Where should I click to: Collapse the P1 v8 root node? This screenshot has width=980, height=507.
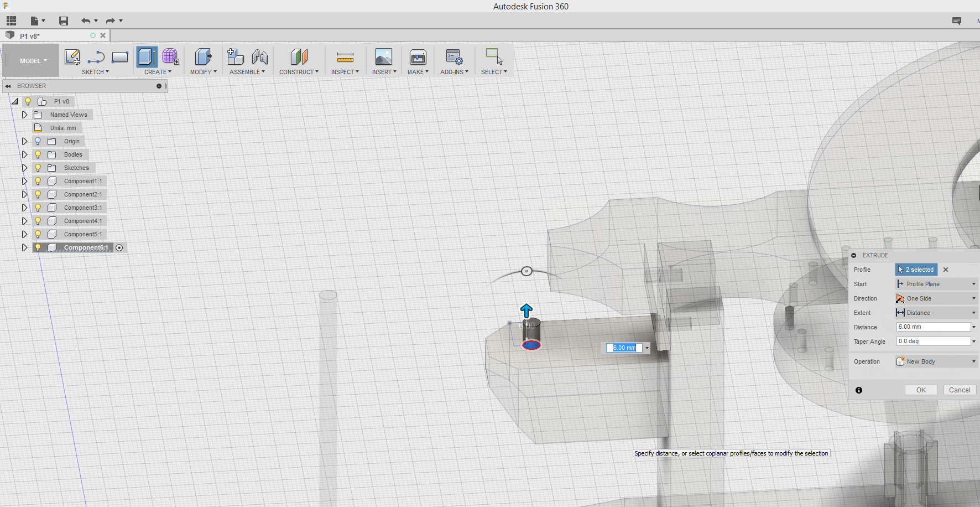click(15, 101)
